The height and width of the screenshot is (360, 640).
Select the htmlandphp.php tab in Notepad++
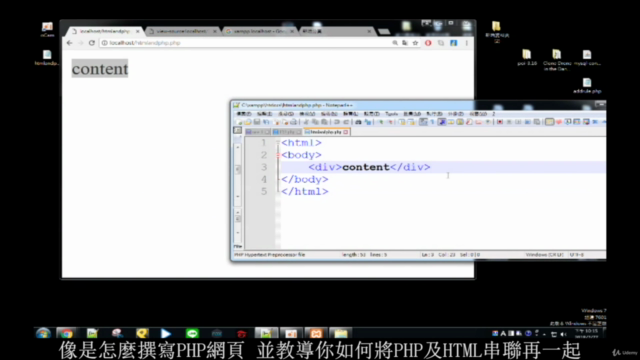coord(326,132)
